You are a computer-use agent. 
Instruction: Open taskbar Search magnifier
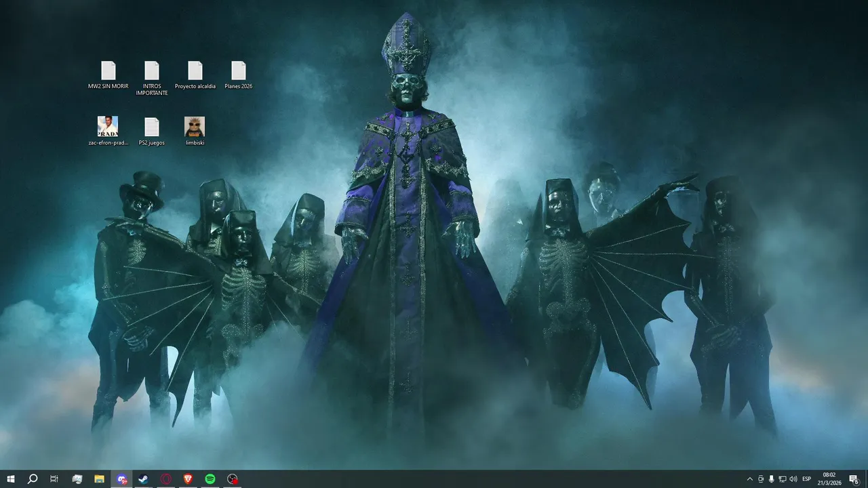[x=33, y=479]
